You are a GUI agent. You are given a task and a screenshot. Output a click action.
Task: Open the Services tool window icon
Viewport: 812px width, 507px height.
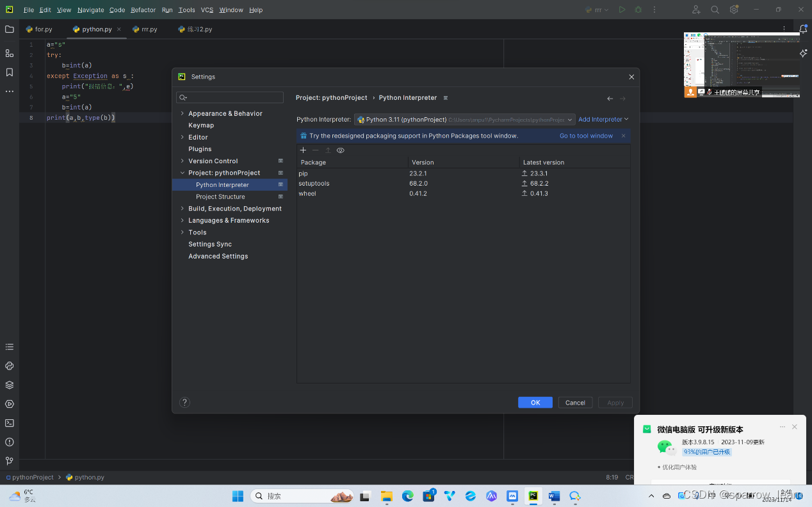click(x=9, y=404)
